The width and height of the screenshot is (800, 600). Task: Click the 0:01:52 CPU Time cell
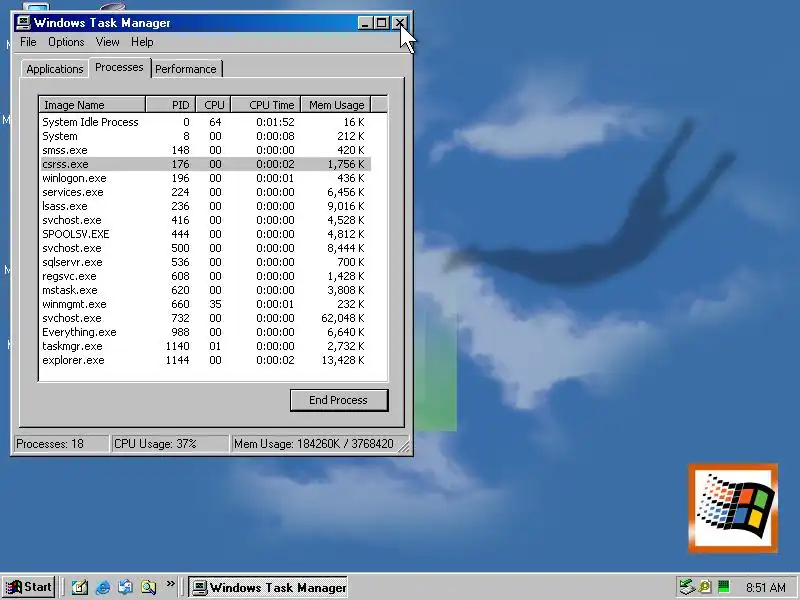point(276,122)
